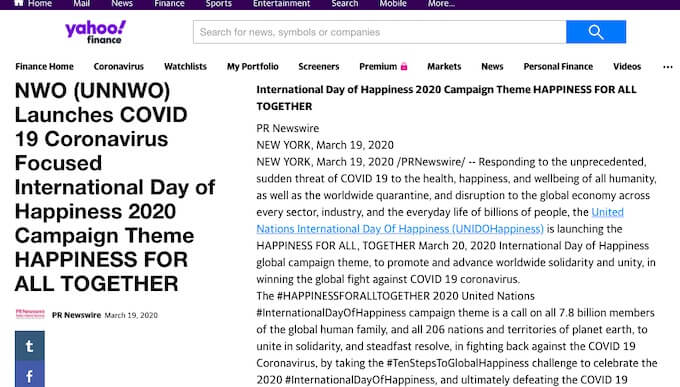Open the Screeners tab
This screenshot has width=680, height=387.
coord(318,66)
